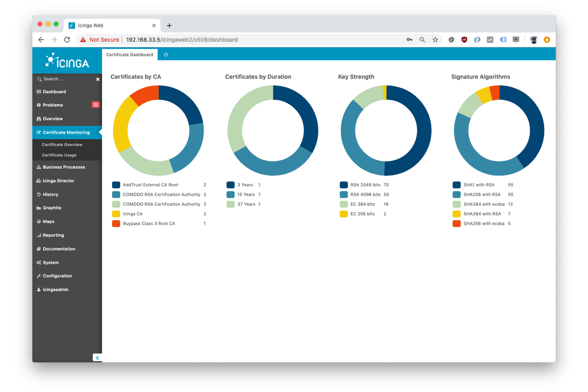Screen dimensions: 588x392
Task: Open Problems to view the 31 alerts
Action: coord(52,105)
